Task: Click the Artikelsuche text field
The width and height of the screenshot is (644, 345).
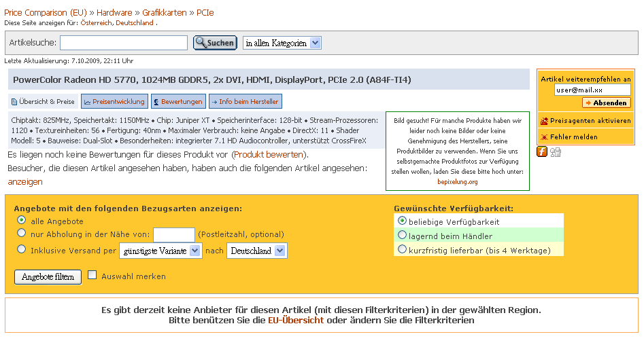Action: (x=124, y=43)
